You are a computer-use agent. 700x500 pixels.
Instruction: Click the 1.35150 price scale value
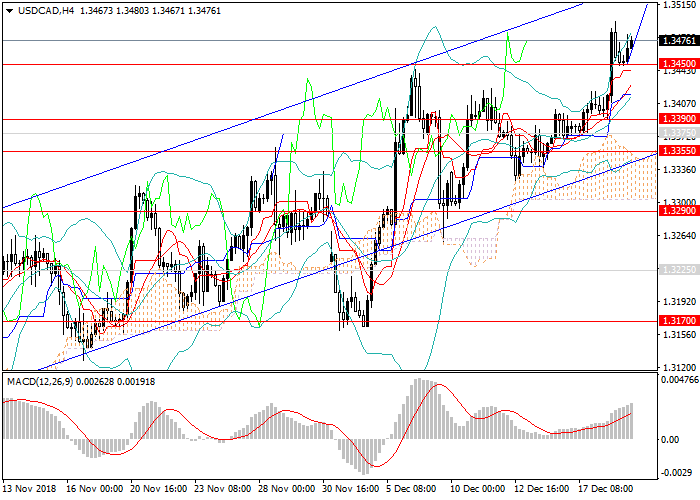click(x=677, y=5)
